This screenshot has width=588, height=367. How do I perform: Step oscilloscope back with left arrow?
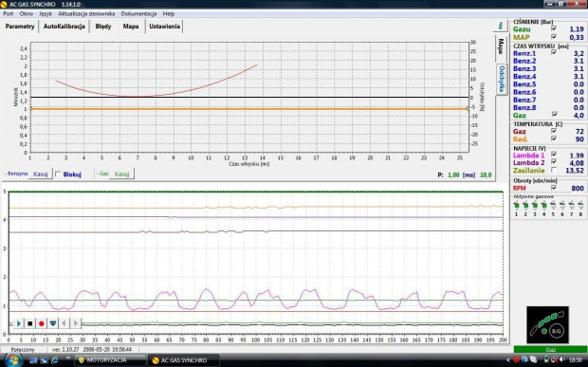[64, 323]
